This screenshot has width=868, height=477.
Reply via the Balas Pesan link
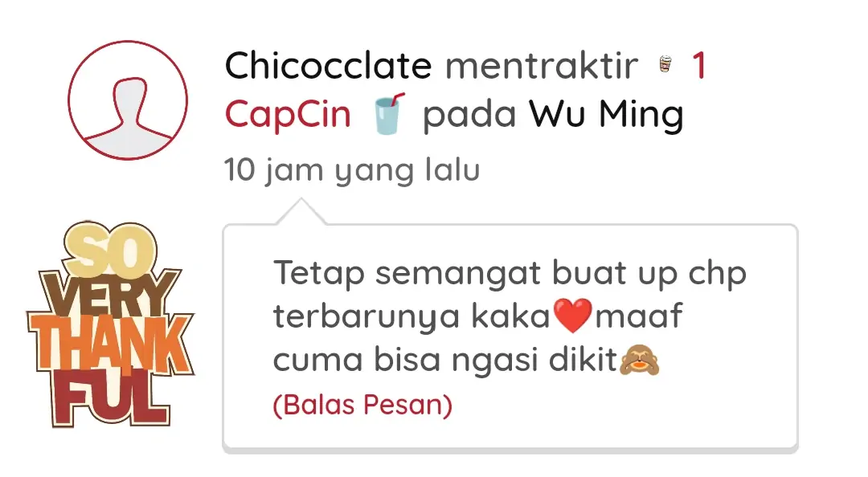pos(362,405)
